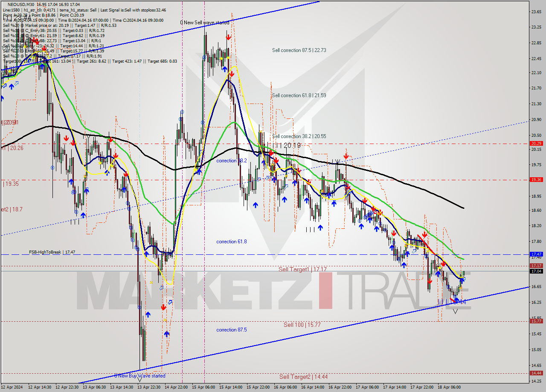Click the blue 'correction 87.5' label
546x392 pixels.
tap(231, 330)
